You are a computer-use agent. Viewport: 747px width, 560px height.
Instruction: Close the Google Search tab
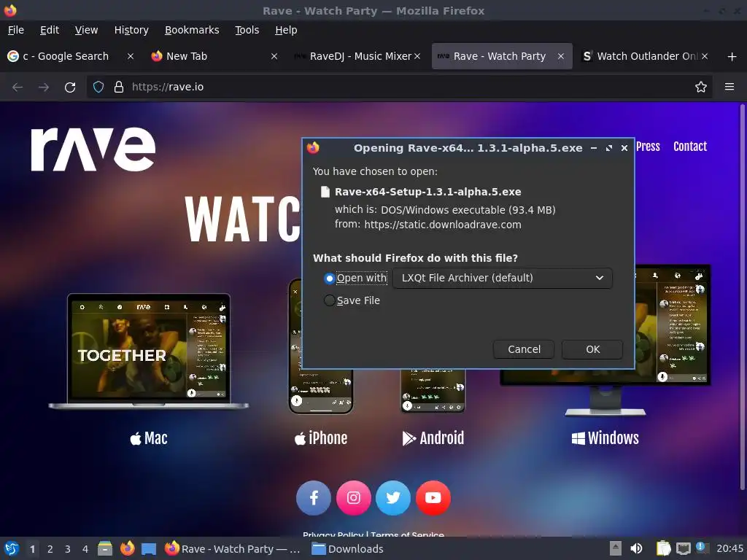pos(130,56)
